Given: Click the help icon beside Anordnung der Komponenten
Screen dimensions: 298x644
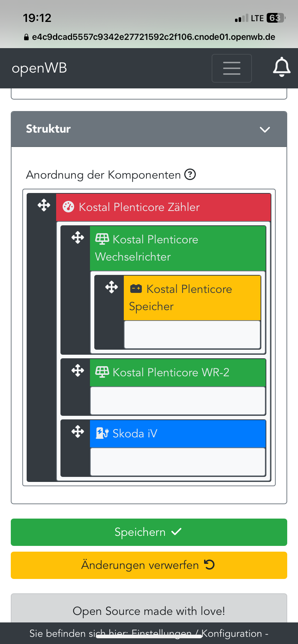Looking at the screenshot, I should tap(190, 175).
